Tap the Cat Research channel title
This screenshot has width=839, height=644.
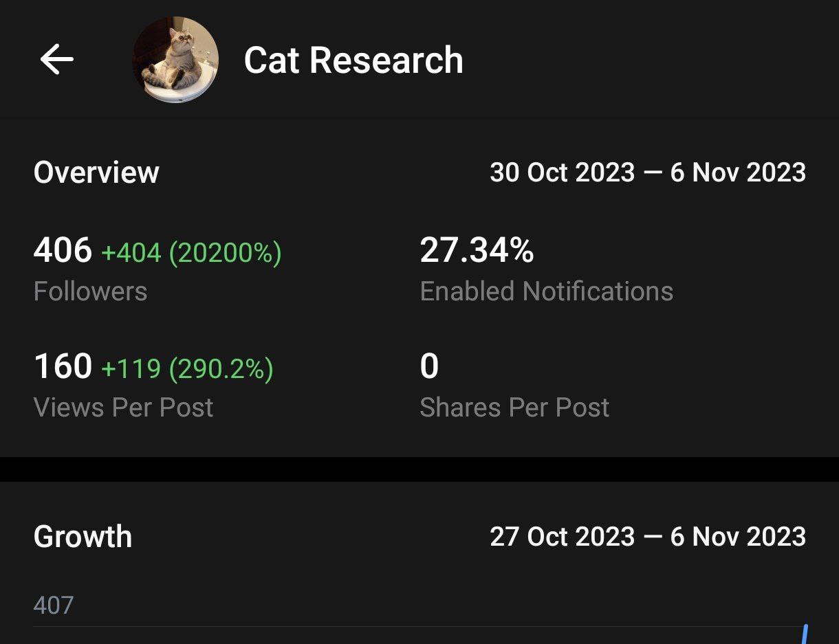(x=353, y=60)
